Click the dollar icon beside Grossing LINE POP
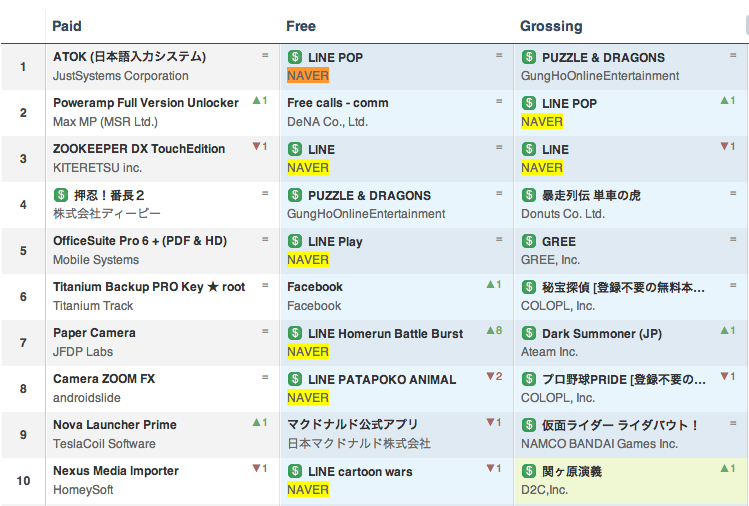 point(529,103)
